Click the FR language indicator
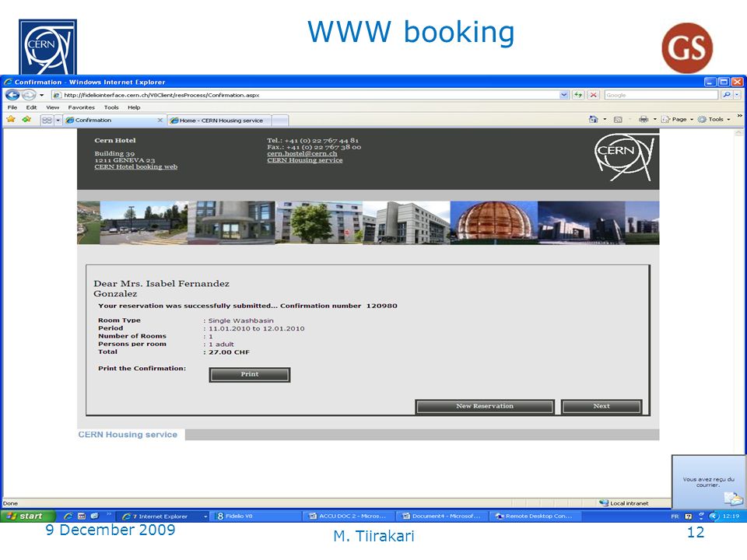The image size is (747, 560). click(675, 516)
